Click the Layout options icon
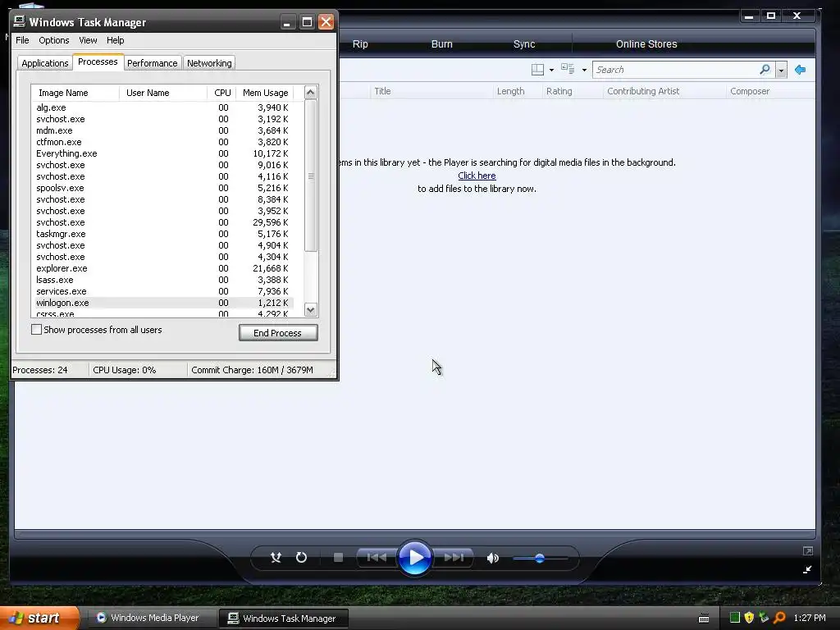 tap(537, 70)
